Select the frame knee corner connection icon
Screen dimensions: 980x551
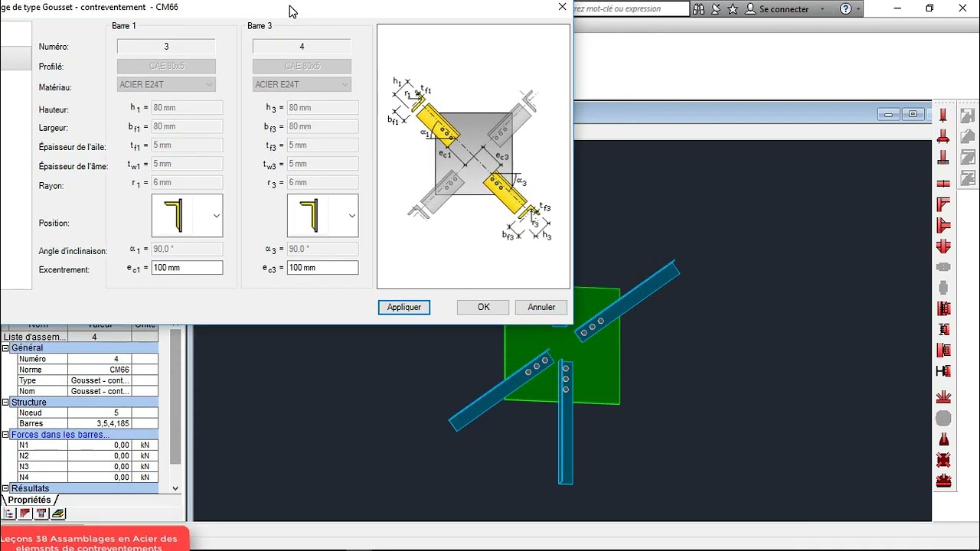tap(943, 204)
